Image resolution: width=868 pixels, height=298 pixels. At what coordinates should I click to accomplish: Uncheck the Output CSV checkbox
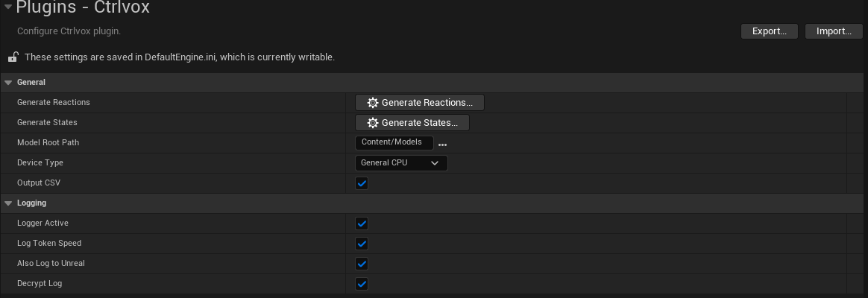362,183
